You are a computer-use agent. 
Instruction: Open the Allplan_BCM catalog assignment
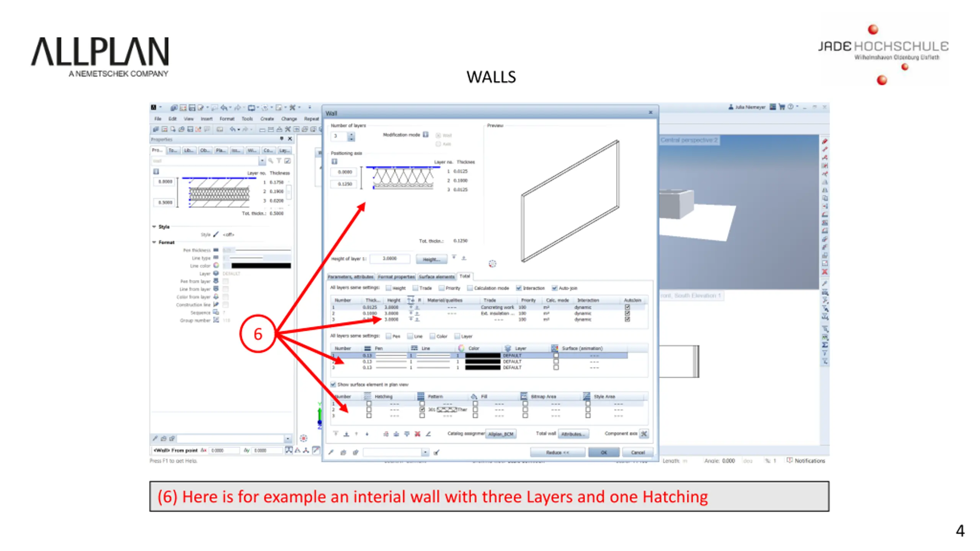tap(501, 434)
